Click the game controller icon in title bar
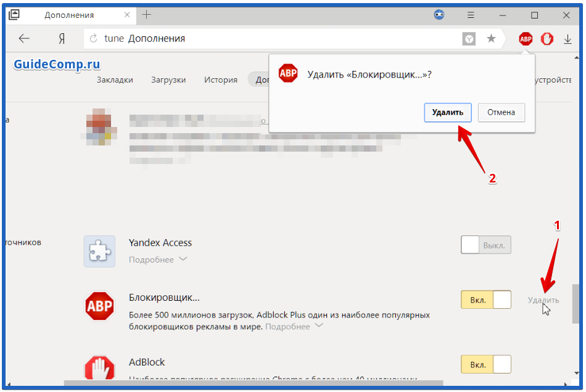Viewport: 586px width, 392px height. [x=439, y=15]
